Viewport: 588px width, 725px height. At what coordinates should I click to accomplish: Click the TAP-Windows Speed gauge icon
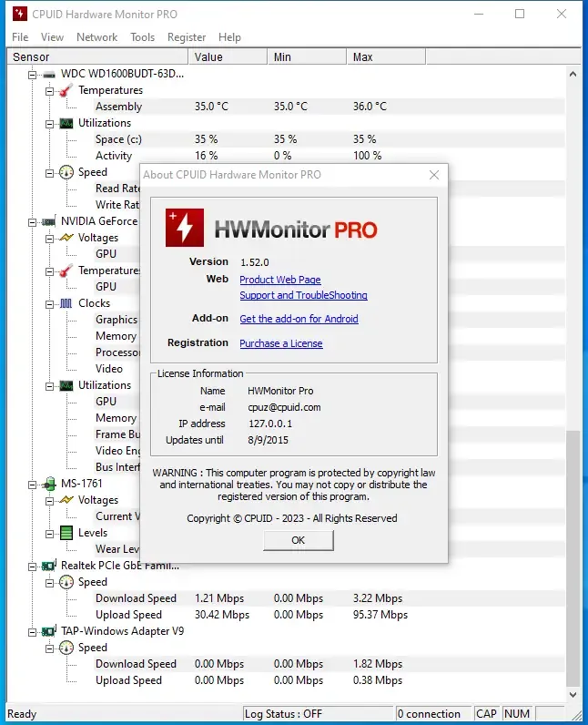click(66, 648)
